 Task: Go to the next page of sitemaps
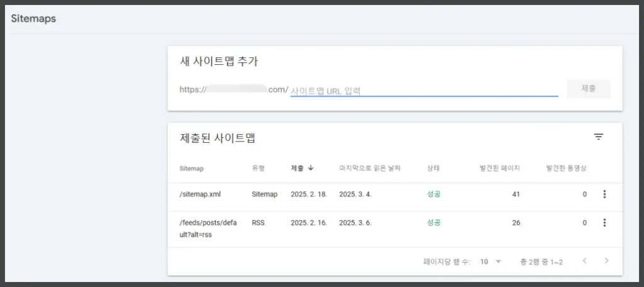[x=606, y=261]
